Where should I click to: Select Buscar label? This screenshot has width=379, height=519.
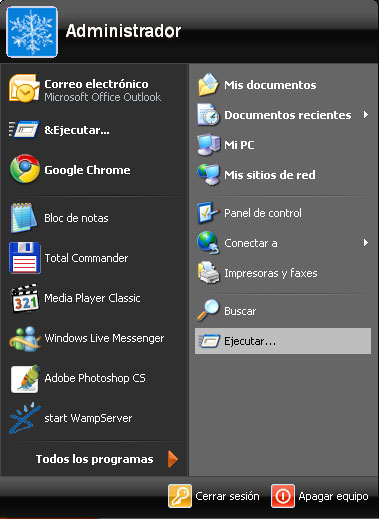point(240,311)
